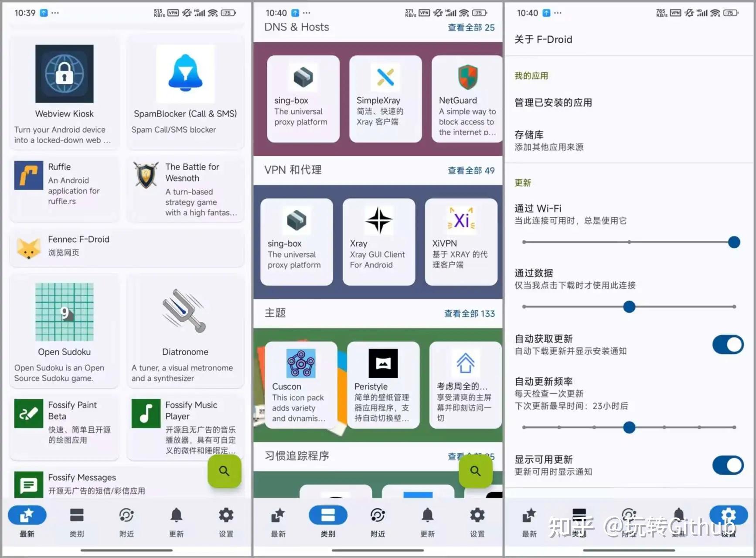756x558 pixels.
Task: Tap the Fennec F-Droid fox icon
Action: coord(28,248)
